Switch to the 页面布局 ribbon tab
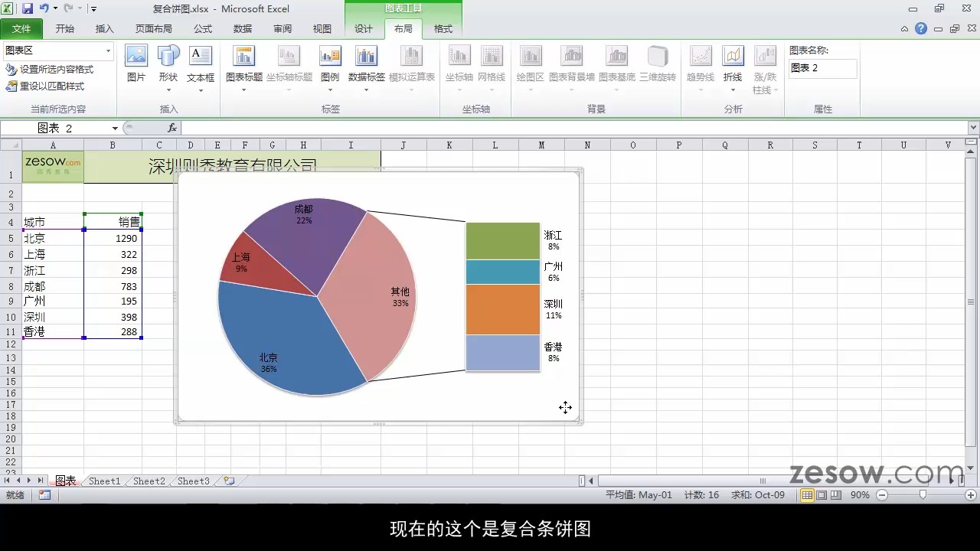Viewport: 980px width, 551px height. coord(154,29)
